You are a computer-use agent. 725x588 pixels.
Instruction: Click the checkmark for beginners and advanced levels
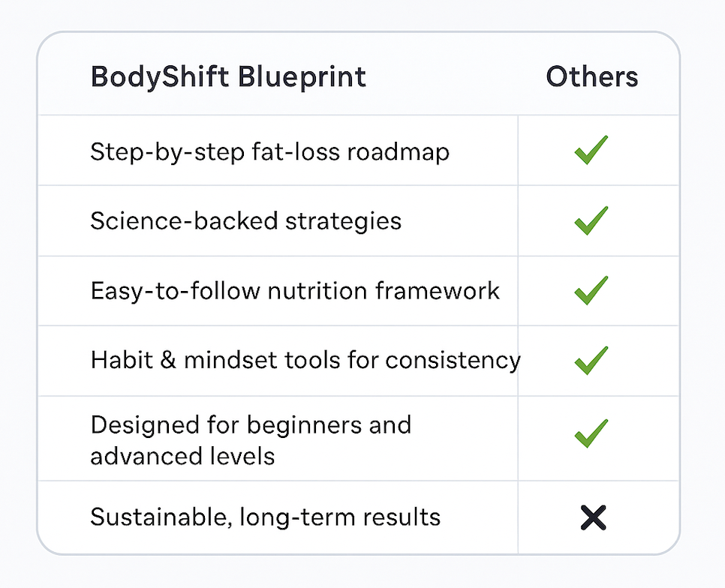coord(591,433)
